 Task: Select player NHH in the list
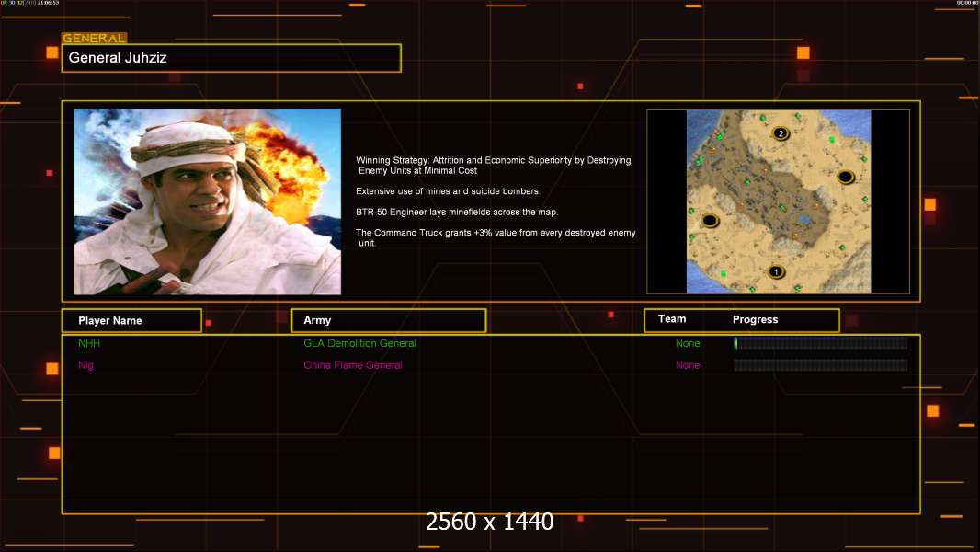(89, 343)
